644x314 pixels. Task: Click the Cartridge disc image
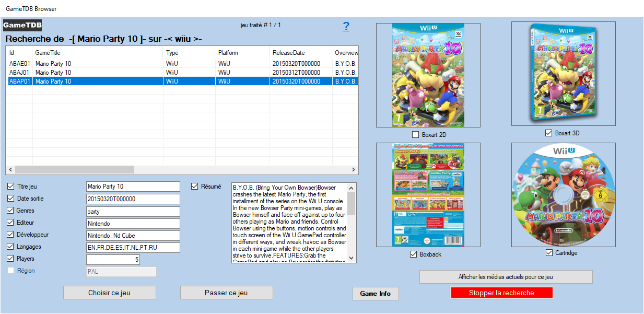tap(563, 195)
